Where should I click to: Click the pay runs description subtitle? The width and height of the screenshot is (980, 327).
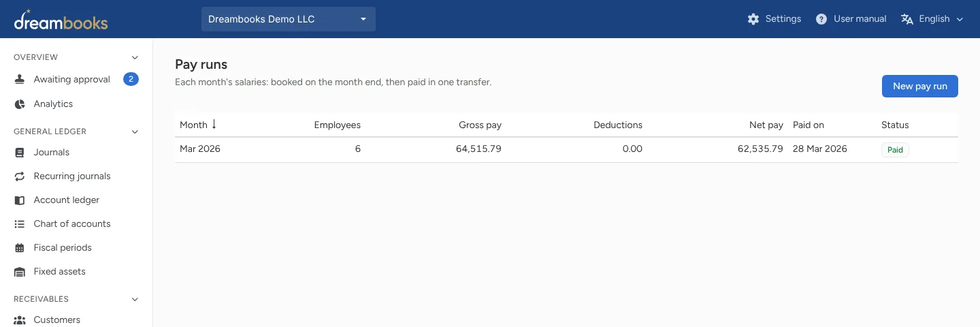point(333,82)
